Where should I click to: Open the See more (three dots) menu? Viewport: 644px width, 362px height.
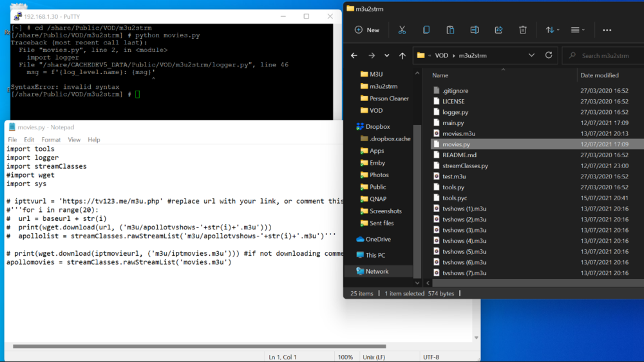point(607,30)
